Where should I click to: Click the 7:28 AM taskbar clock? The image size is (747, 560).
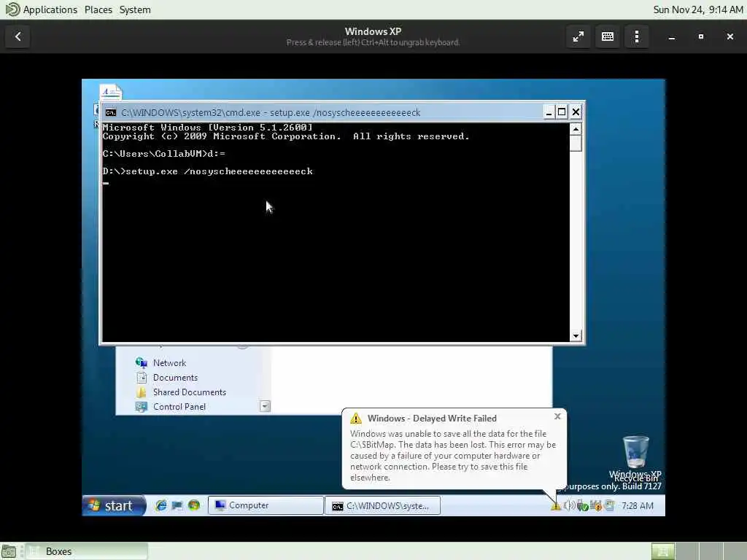click(x=637, y=506)
